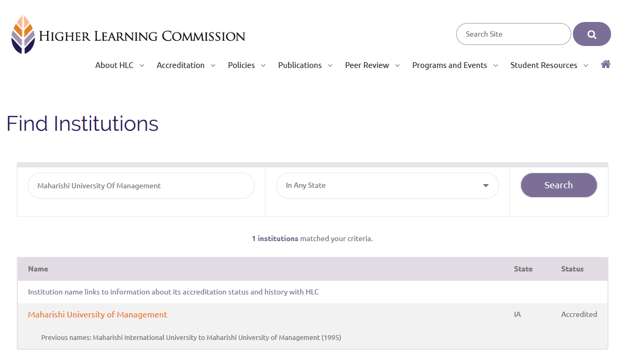Click the purple Search button
The width and height of the screenshot is (620, 364).
pos(559,185)
